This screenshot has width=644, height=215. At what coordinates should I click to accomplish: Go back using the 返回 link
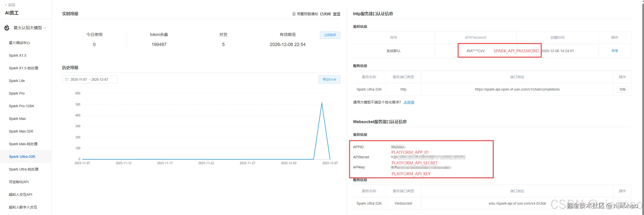(10, 5)
